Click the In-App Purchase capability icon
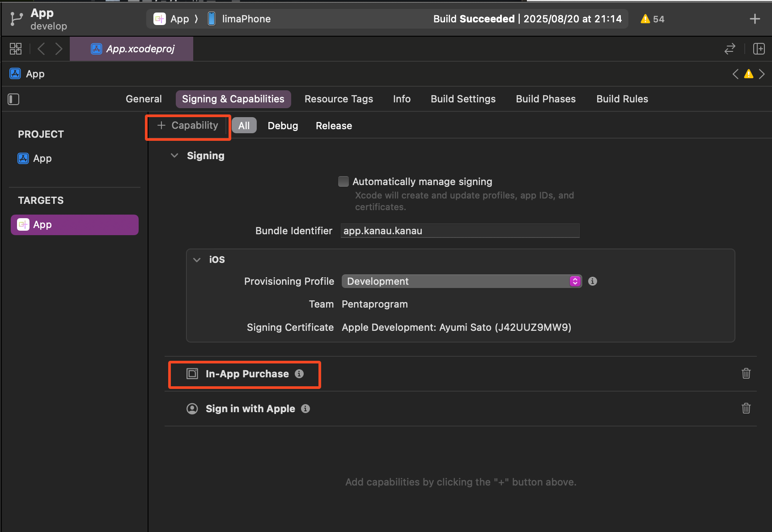The width and height of the screenshot is (772, 532). pos(192,374)
